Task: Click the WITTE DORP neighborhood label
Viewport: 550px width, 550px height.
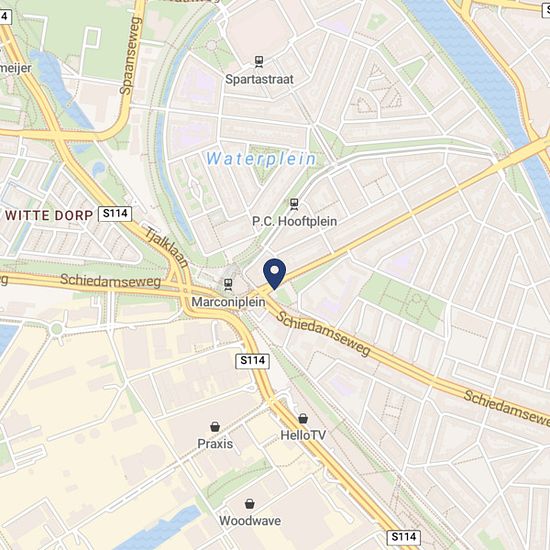Action: (49, 215)
